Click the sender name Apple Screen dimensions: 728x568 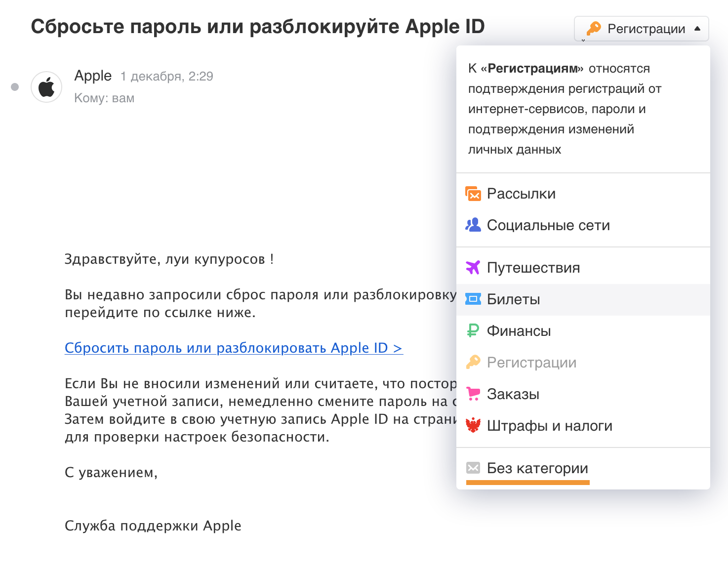pyautogui.click(x=93, y=76)
